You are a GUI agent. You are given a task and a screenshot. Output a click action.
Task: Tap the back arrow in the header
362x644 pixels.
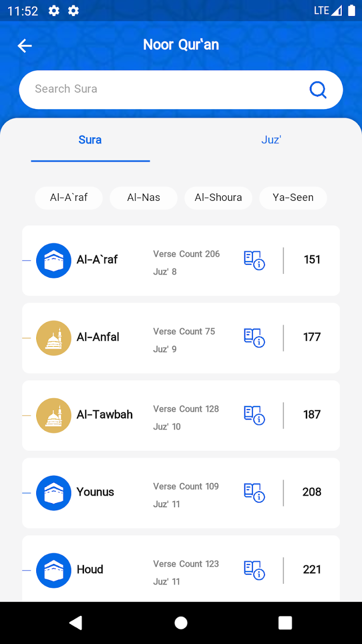[x=25, y=45]
